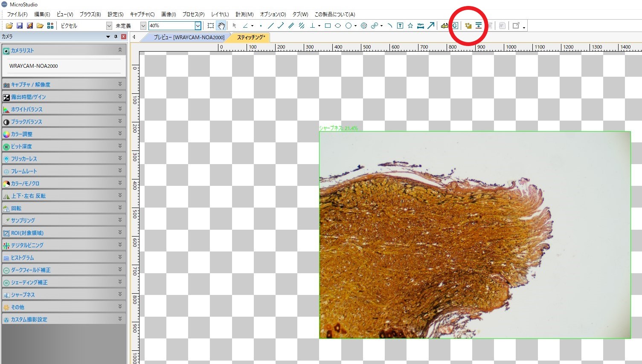642x364 pixels.
Task: Select the ellipse drawing tool
Action: [x=337, y=26]
